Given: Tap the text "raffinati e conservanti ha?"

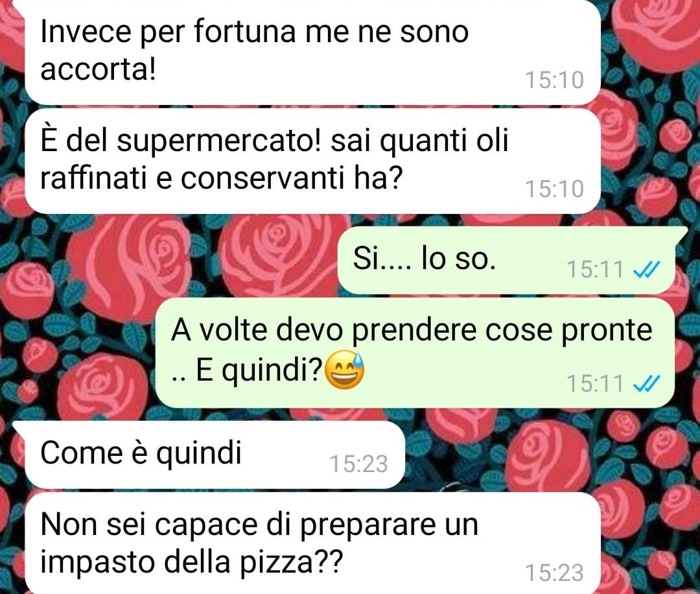Looking at the screenshot, I should click(x=222, y=178).
